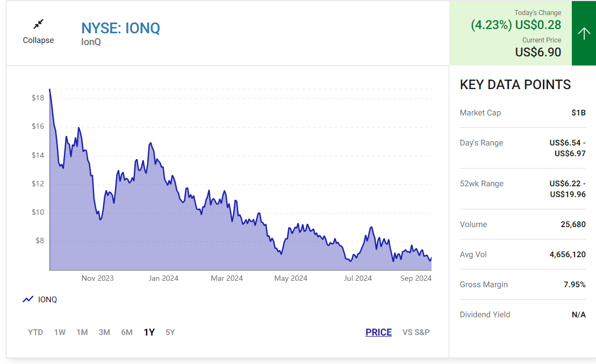Screen dimensions: 596x364
Task: Click the Nov 2023 x-axis label
Action: coord(97,278)
